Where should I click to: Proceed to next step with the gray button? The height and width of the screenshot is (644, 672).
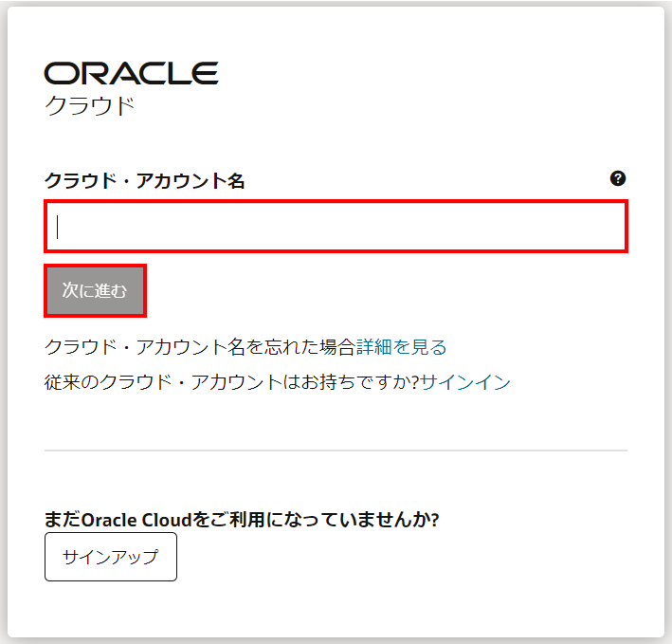95,290
